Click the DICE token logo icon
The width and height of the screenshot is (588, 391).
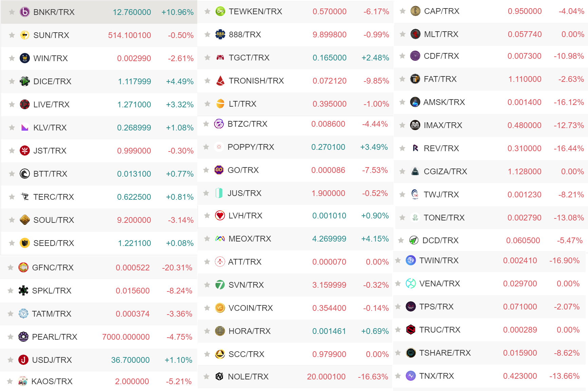tap(25, 82)
